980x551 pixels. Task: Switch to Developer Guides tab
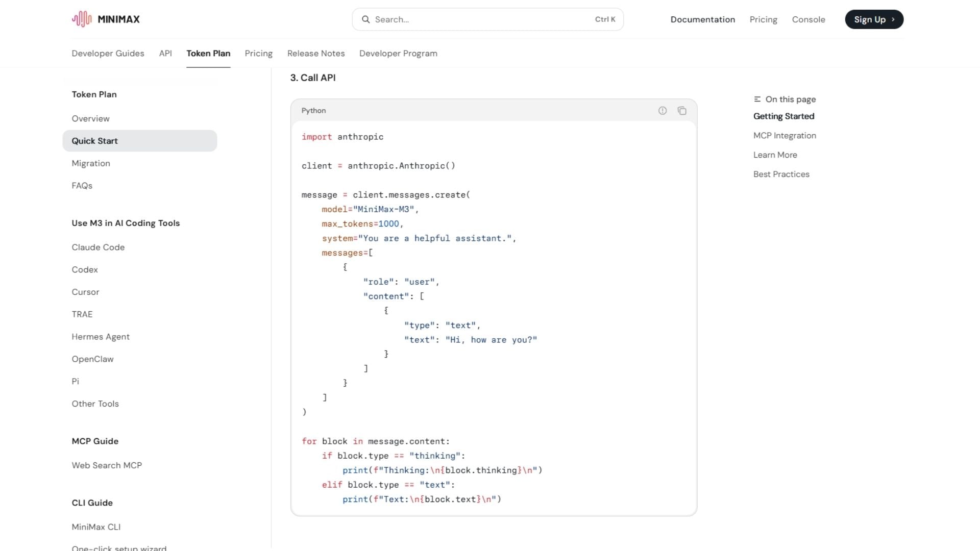tap(108, 54)
